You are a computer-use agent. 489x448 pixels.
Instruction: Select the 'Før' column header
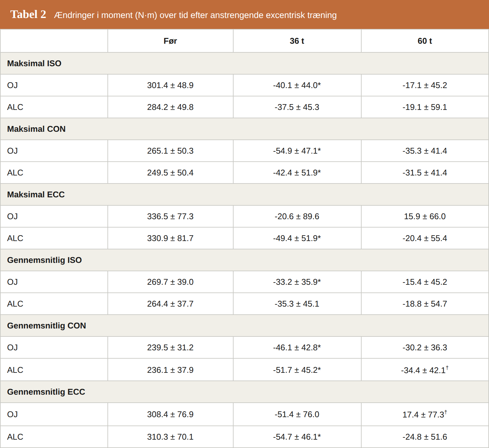pyautogui.click(x=170, y=41)
